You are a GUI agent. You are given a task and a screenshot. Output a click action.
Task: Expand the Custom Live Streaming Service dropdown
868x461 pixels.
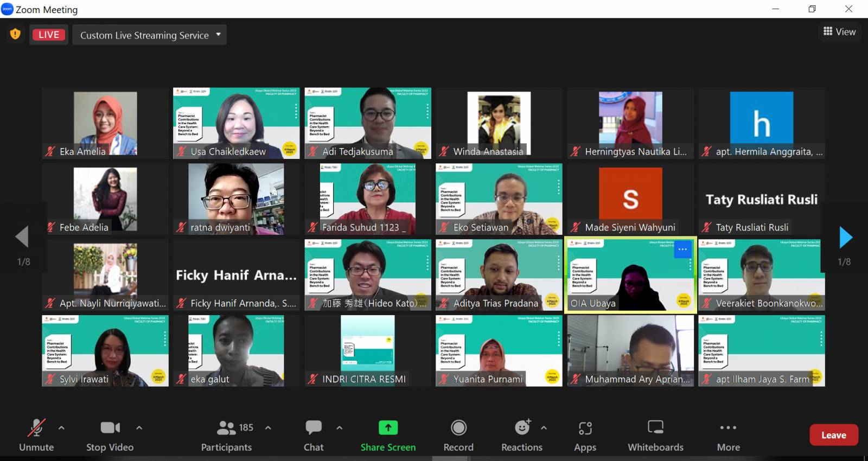[218, 35]
